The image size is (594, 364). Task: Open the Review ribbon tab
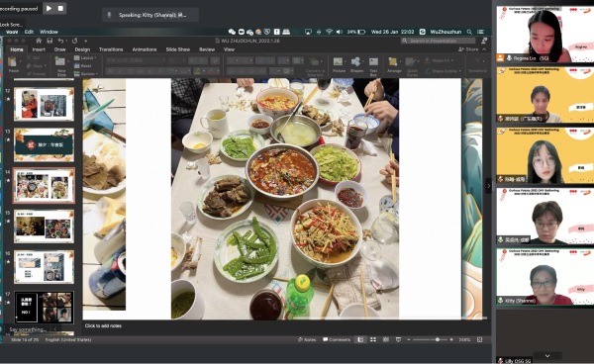(x=207, y=49)
